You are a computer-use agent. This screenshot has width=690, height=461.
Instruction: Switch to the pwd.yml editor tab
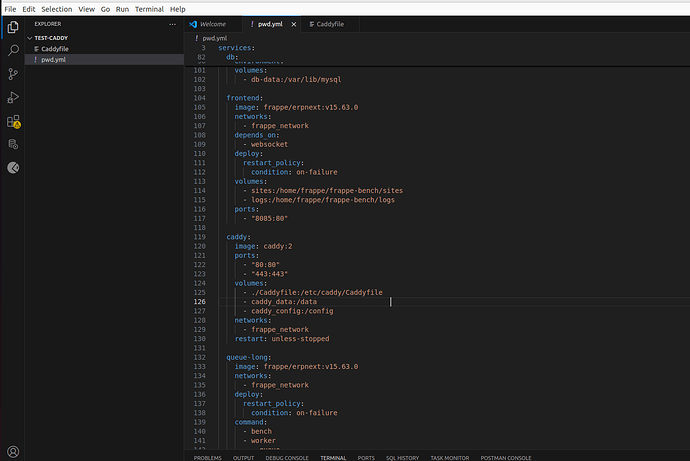click(x=270, y=24)
